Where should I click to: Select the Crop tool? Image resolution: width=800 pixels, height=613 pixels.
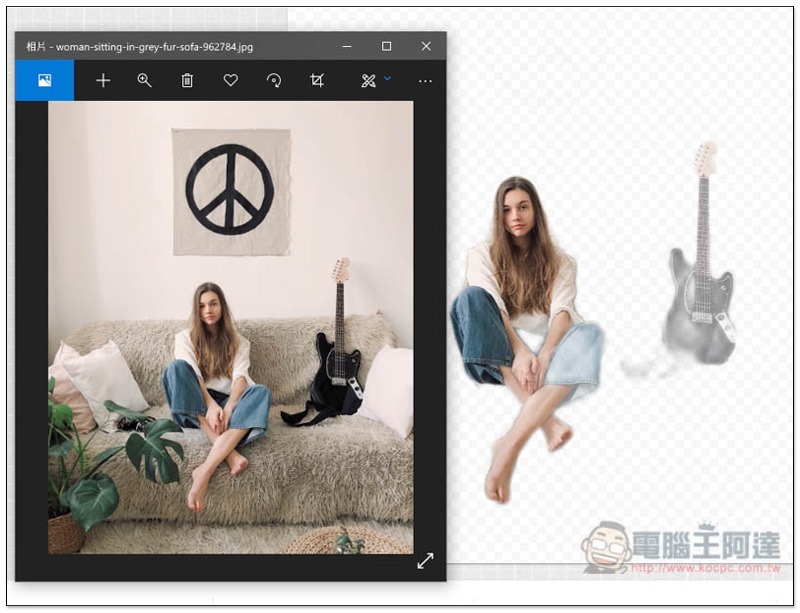[317, 81]
